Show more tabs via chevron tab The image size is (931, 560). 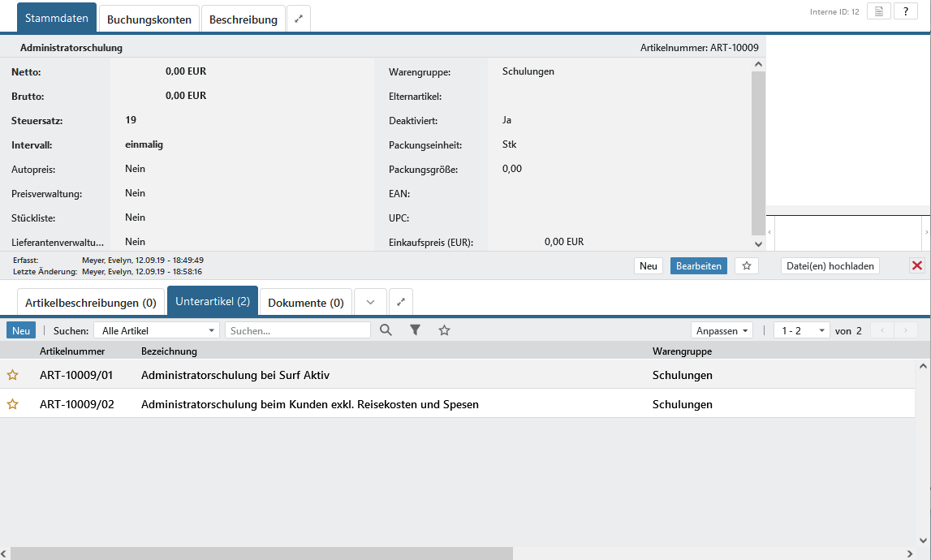(370, 302)
